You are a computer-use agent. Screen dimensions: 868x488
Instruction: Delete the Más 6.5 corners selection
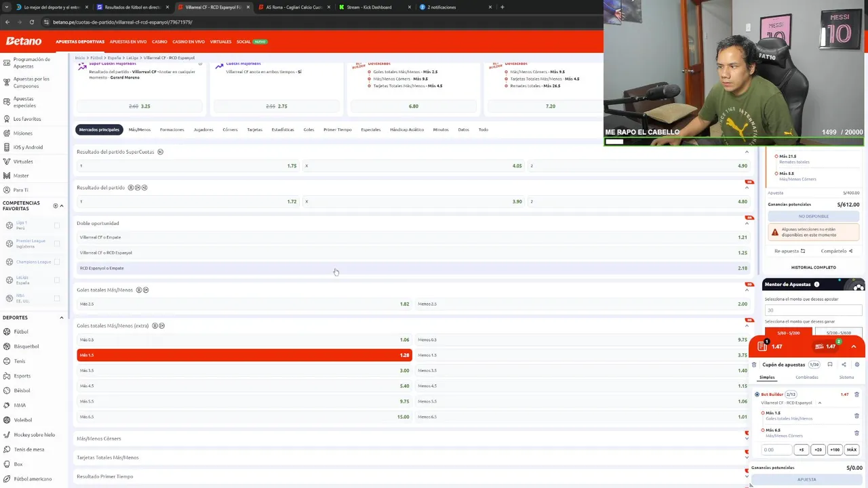click(x=856, y=432)
